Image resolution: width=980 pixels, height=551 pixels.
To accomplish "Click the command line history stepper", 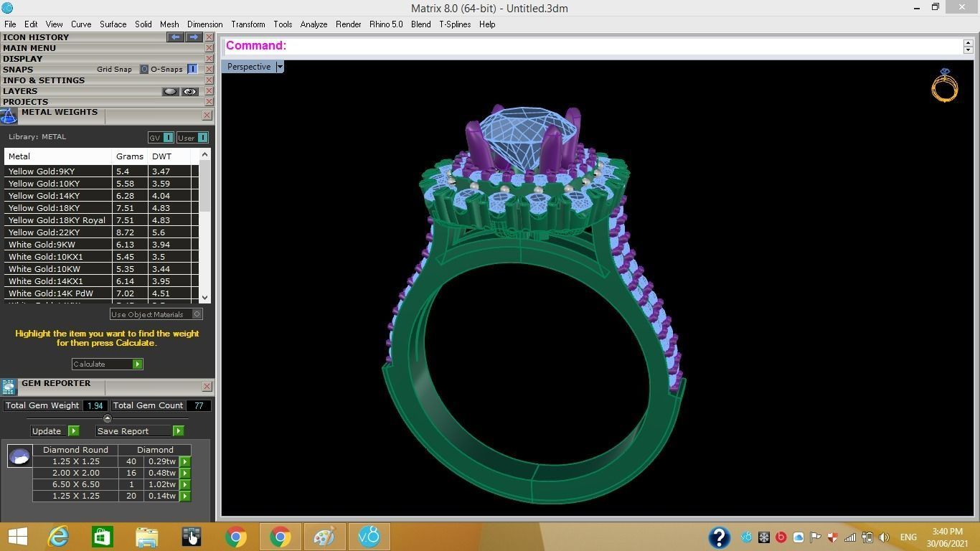I will tap(968, 46).
